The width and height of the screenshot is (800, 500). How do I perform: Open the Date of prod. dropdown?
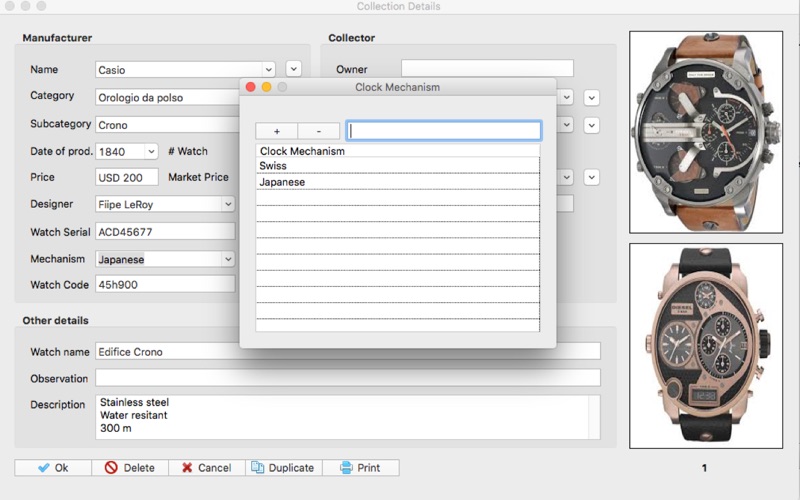(151, 152)
